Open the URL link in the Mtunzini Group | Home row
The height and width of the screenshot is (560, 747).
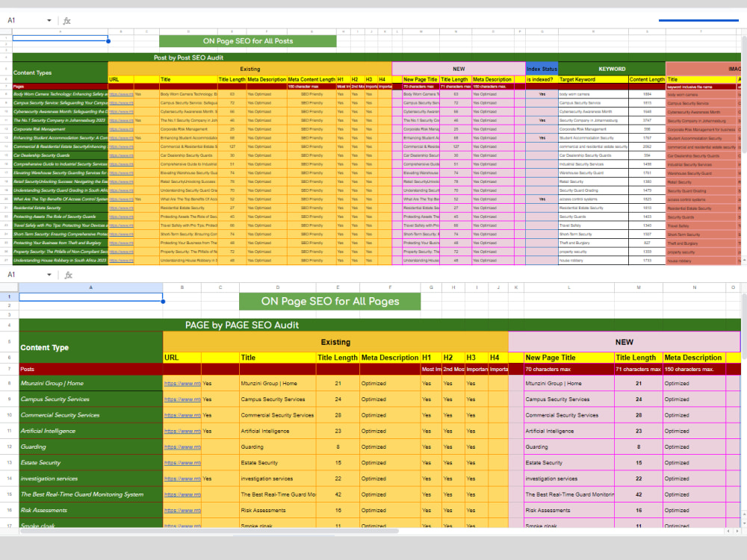(182, 383)
